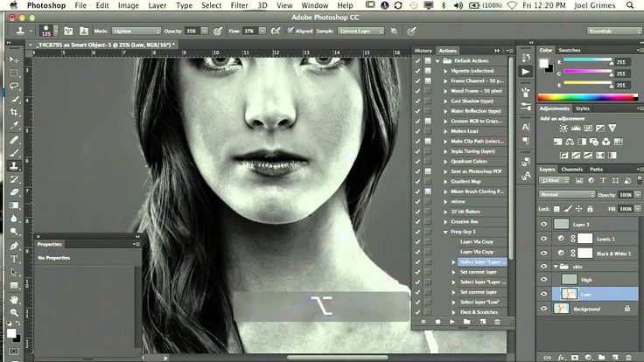Image resolution: width=644 pixels, height=362 pixels.
Task: Switch to the History tab
Action: coord(423,51)
